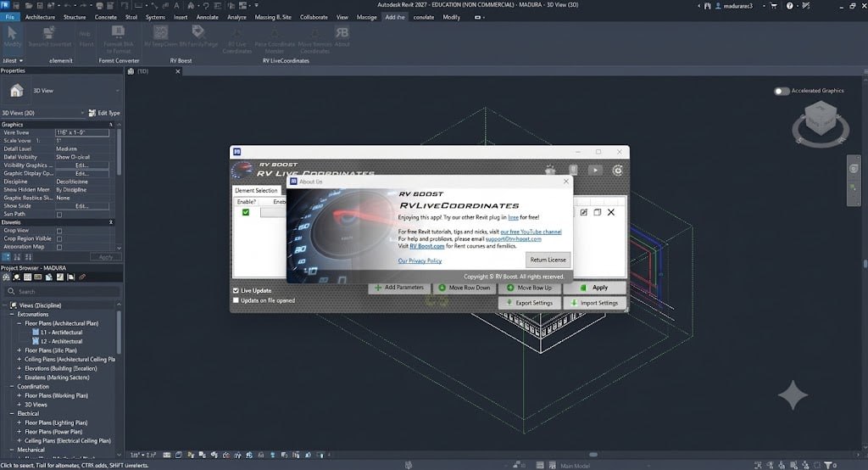Click the Return License button

pos(548,260)
